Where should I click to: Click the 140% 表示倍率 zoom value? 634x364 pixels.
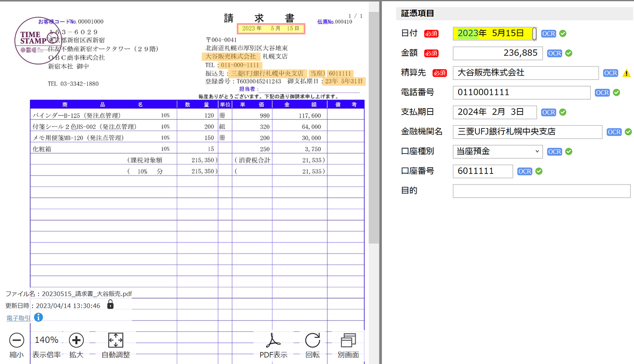coord(46,340)
